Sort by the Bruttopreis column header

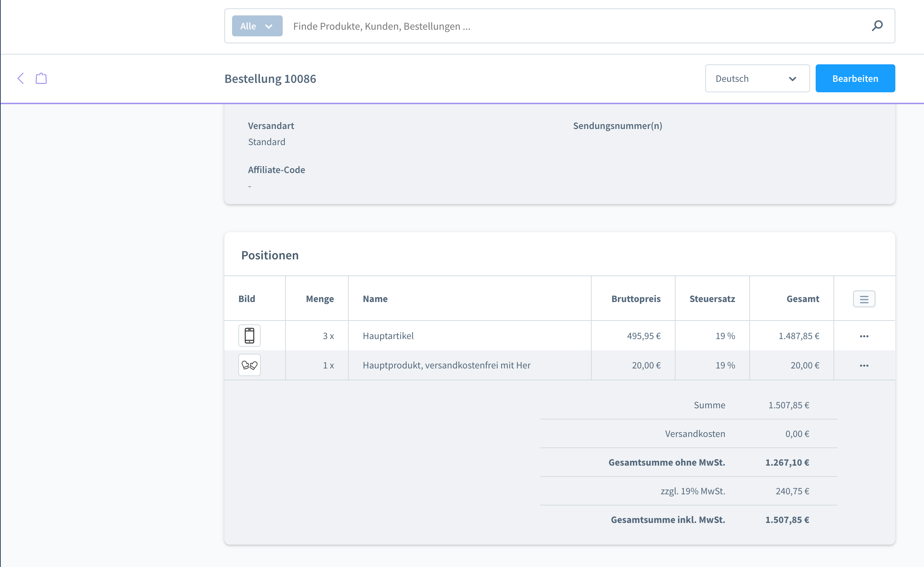coord(636,299)
